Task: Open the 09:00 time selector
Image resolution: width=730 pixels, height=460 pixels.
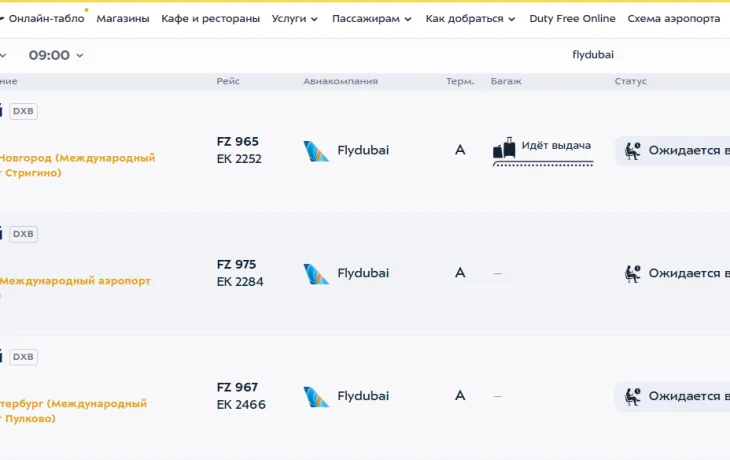Action: [56, 56]
